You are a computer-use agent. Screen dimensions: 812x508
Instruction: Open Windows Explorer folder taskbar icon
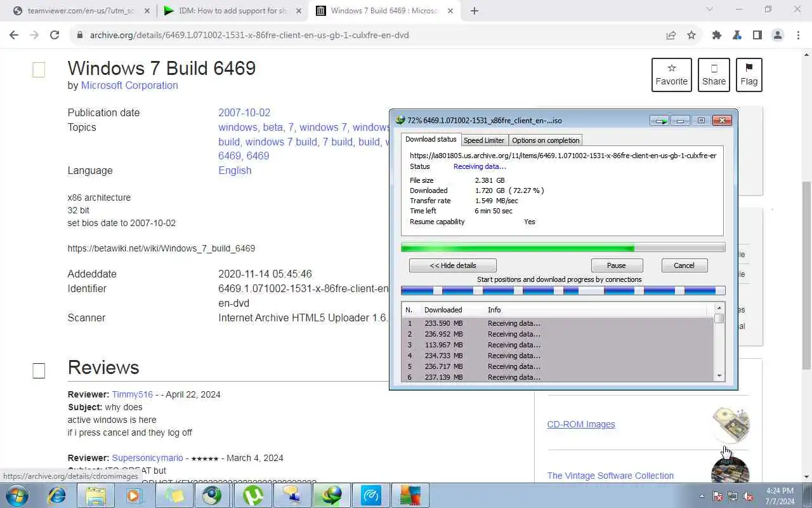[96, 495]
